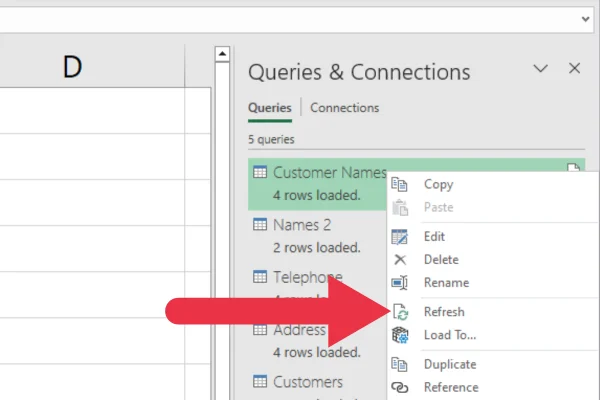Screen dimensions: 600x400
Task: Click the vertical scrollbar up arrow
Action: coord(222,54)
